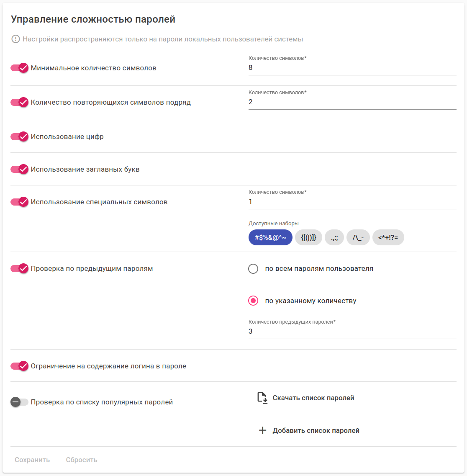Turn off digits usage toggle

(20, 136)
